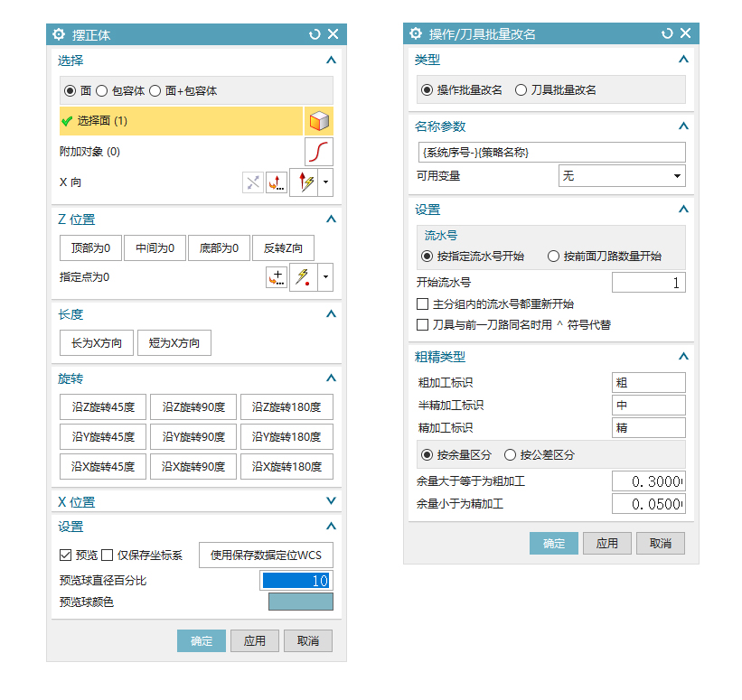Select the 包容体 radio button
The image size is (742, 700).
102,91
